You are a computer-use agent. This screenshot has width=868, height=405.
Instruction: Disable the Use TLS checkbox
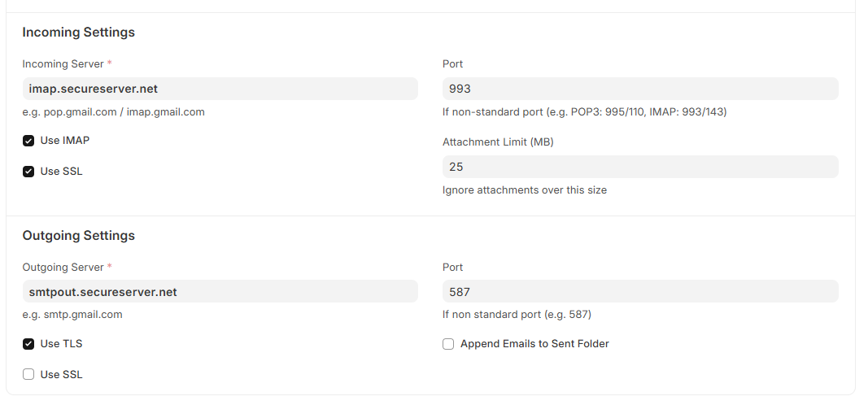tap(28, 344)
